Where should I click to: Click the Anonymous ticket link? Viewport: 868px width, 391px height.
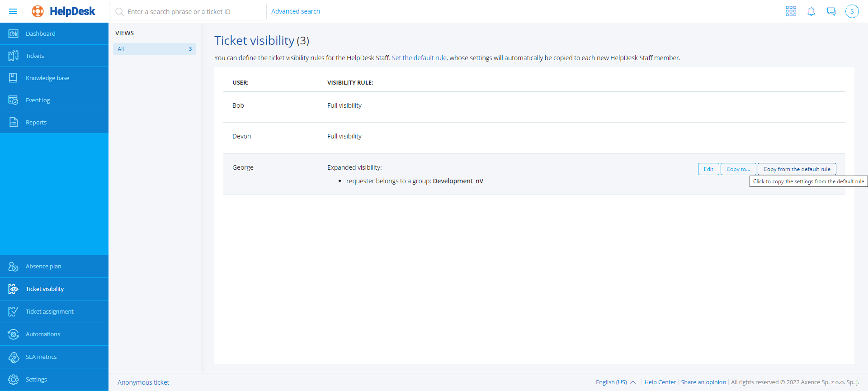click(x=143, y=382)
